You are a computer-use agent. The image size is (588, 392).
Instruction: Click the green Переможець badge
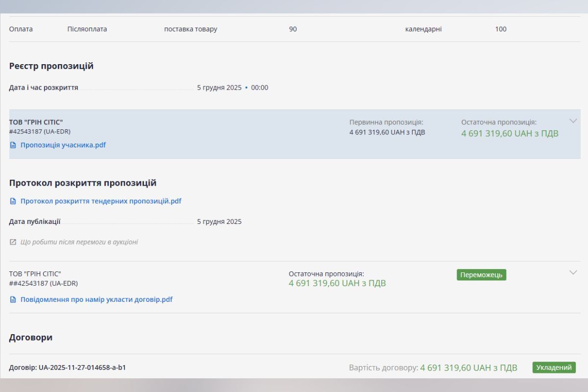481,275
